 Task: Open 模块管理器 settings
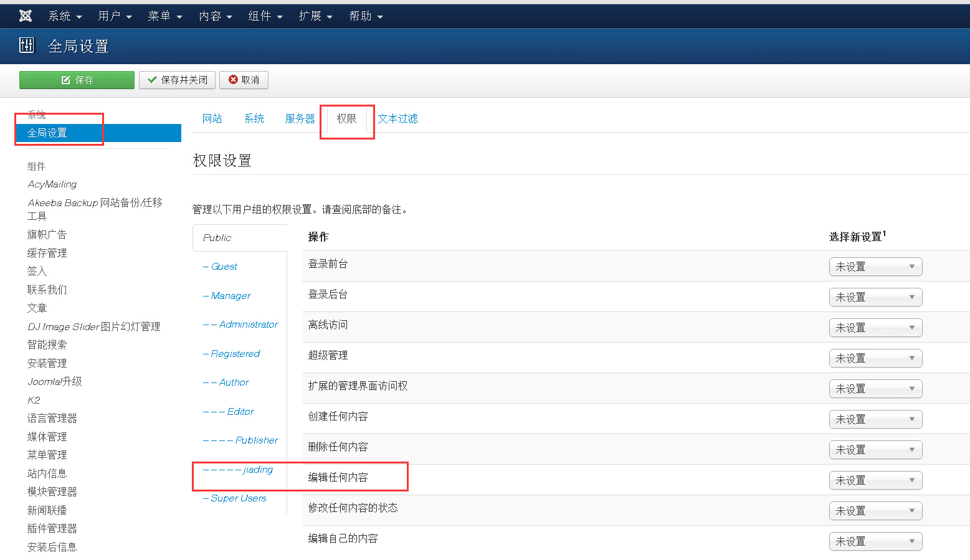point(52,491)
